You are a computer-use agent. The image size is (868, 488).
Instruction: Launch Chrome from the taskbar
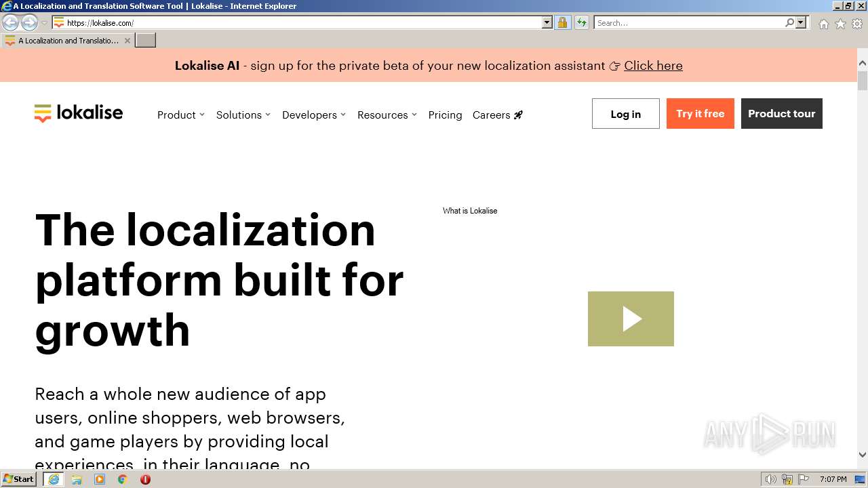click(123, 479)
